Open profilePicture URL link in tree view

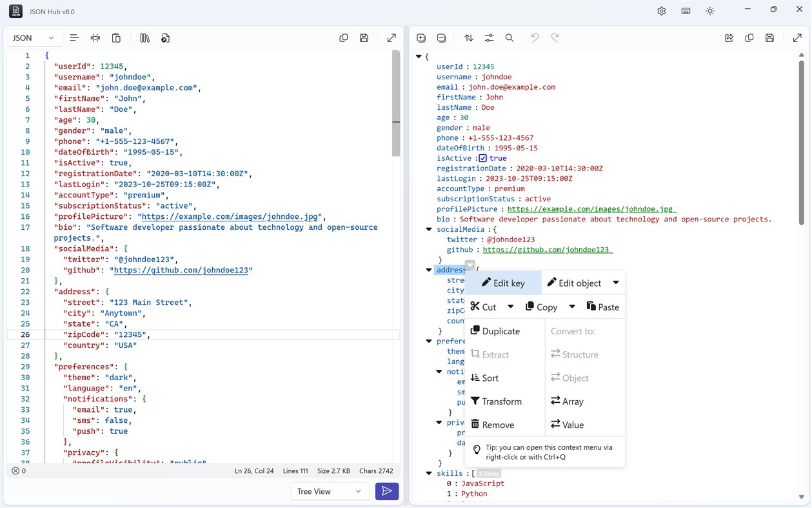[592, 209]
